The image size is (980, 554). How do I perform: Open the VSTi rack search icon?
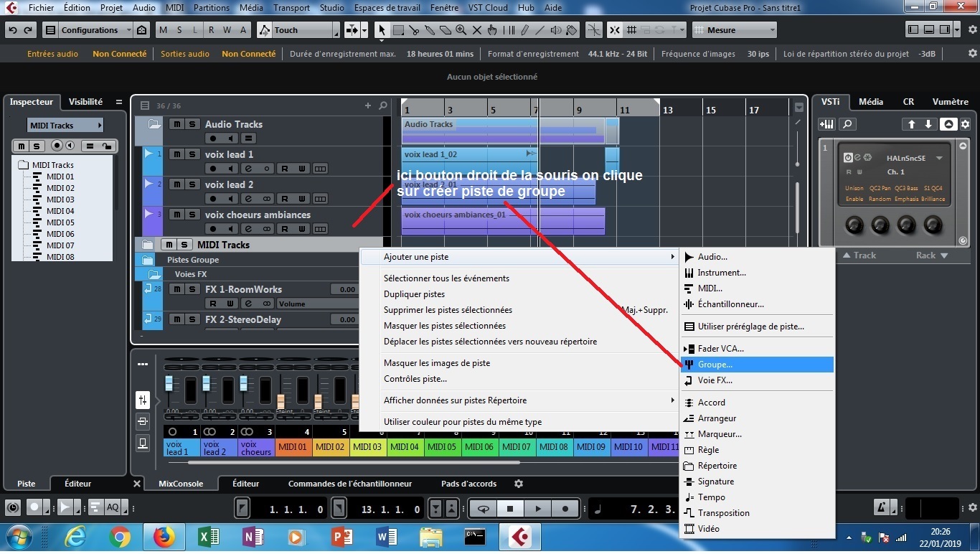(847, 124)
